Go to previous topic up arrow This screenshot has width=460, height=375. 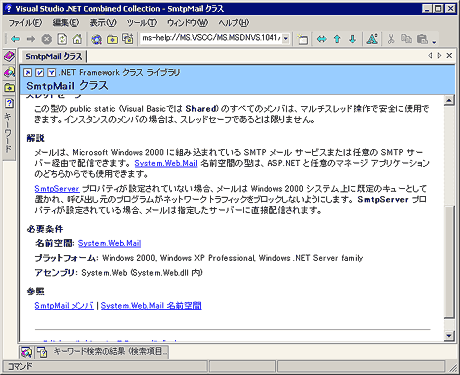[x=337, y=39]
